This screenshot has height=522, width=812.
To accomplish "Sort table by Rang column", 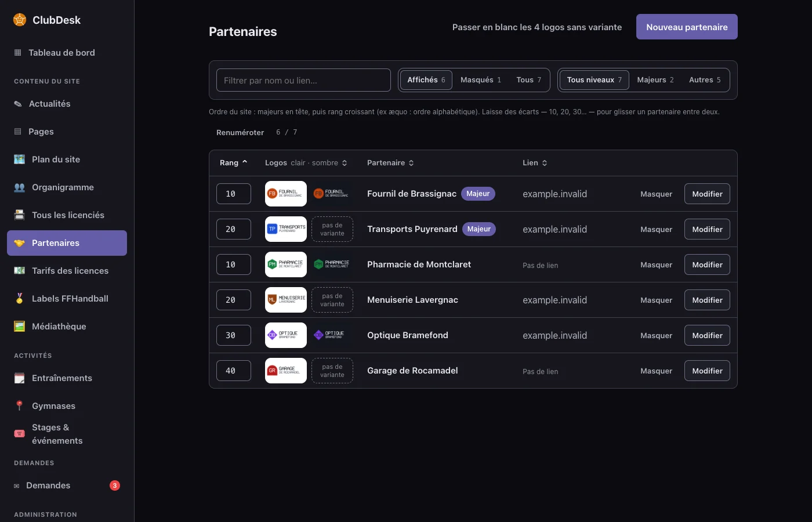I will (234, 163).
